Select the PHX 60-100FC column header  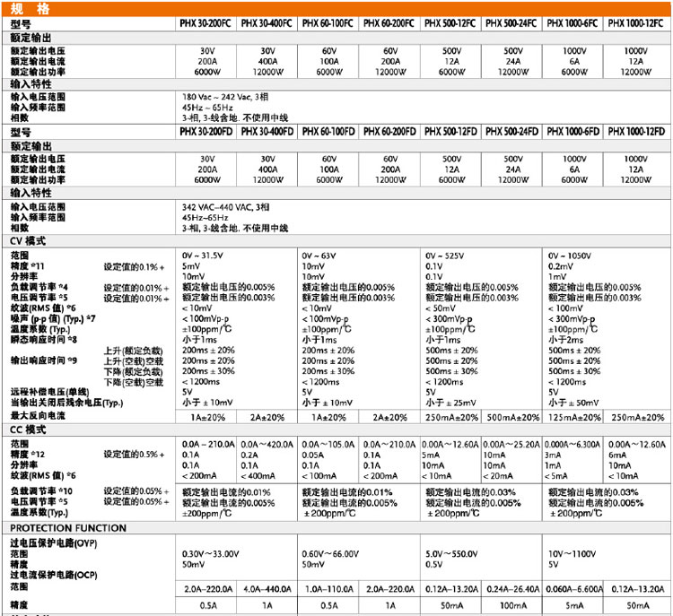coord(329,22)
